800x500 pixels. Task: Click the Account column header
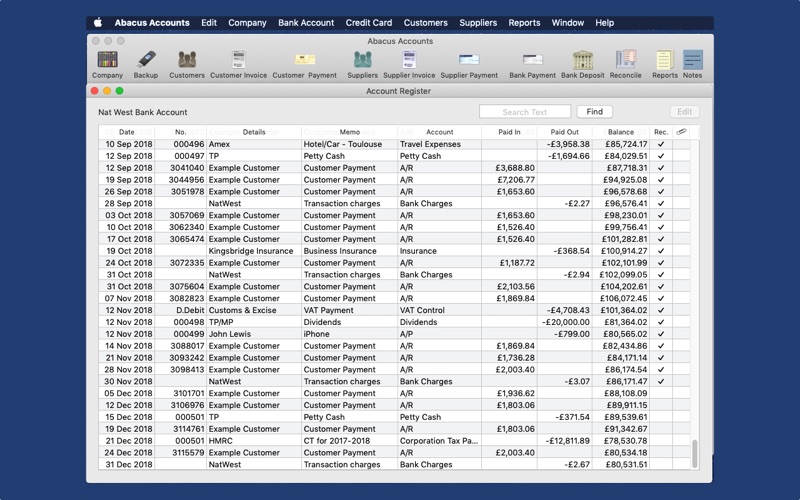pyautogui.click(x=439, y=132)
